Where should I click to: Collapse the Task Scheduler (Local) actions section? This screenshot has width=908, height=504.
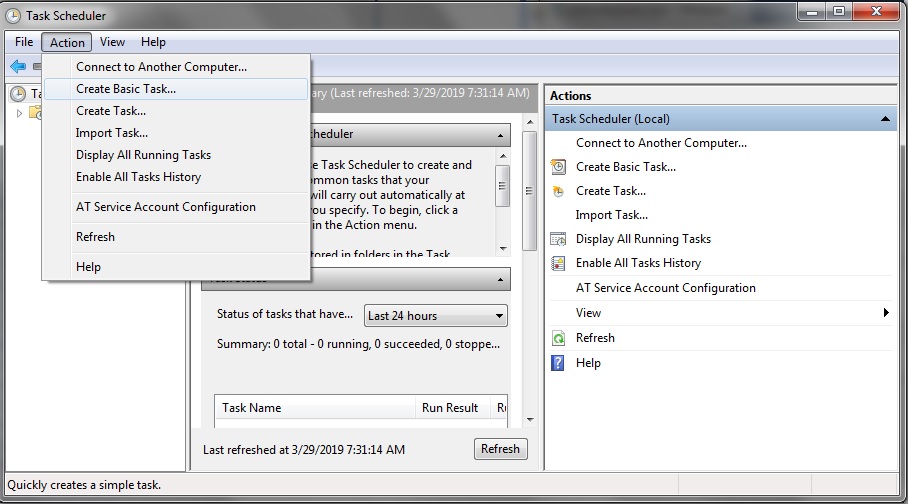pos(885,119)
